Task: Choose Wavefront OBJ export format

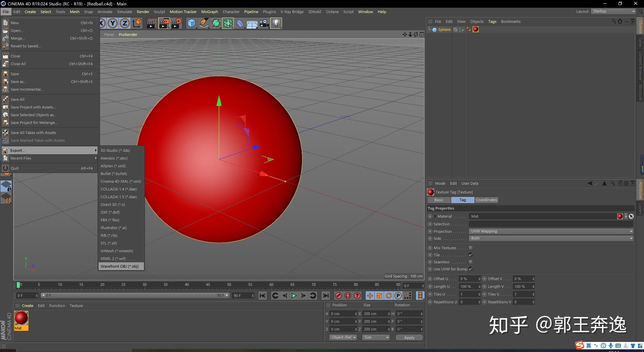Action: pos(120,266)
